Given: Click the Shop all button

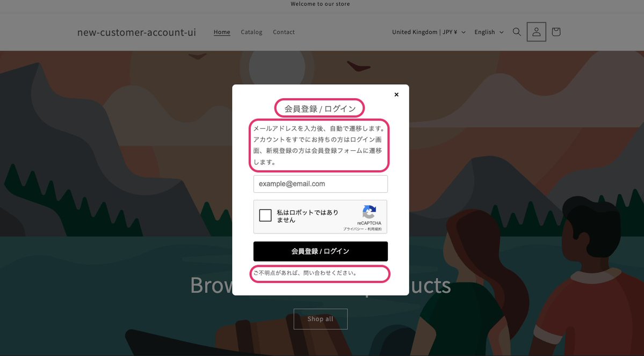Looking at the screenshot, I should click(320, 318).
